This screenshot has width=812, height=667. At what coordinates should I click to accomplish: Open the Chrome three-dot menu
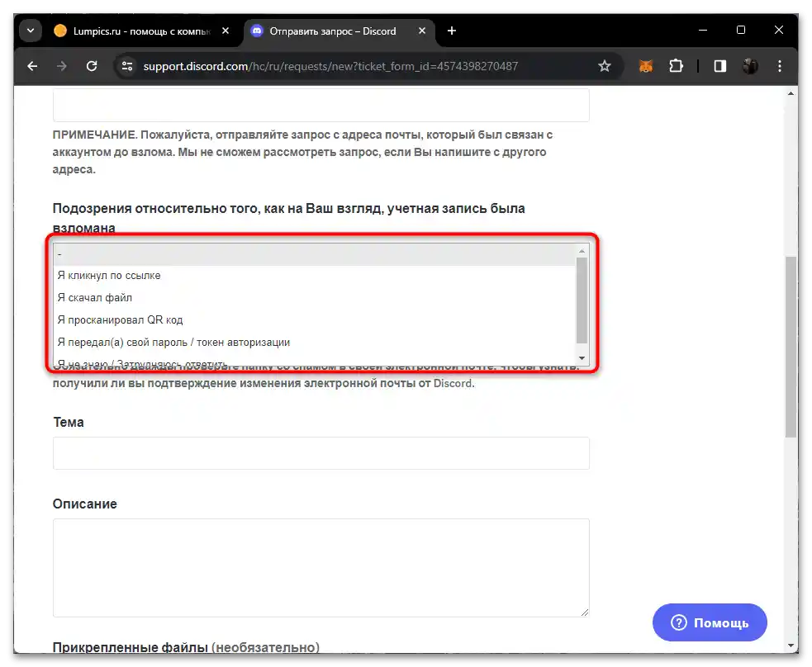780,66
